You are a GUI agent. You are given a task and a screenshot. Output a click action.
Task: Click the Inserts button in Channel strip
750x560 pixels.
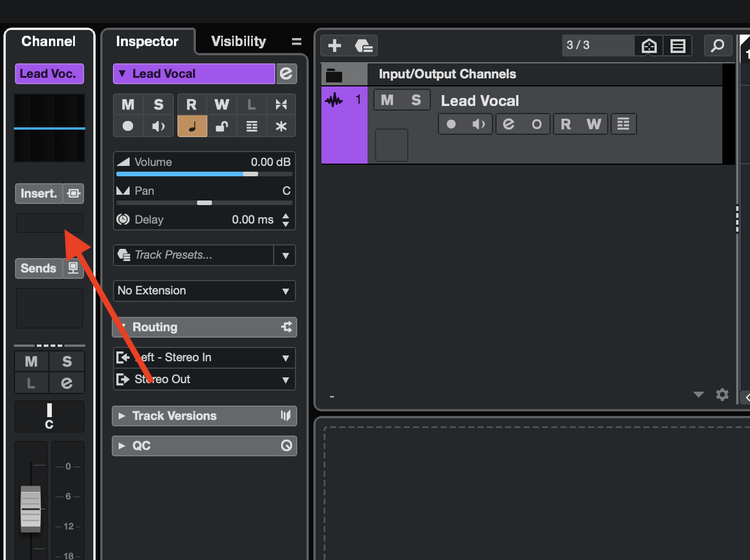39,194
